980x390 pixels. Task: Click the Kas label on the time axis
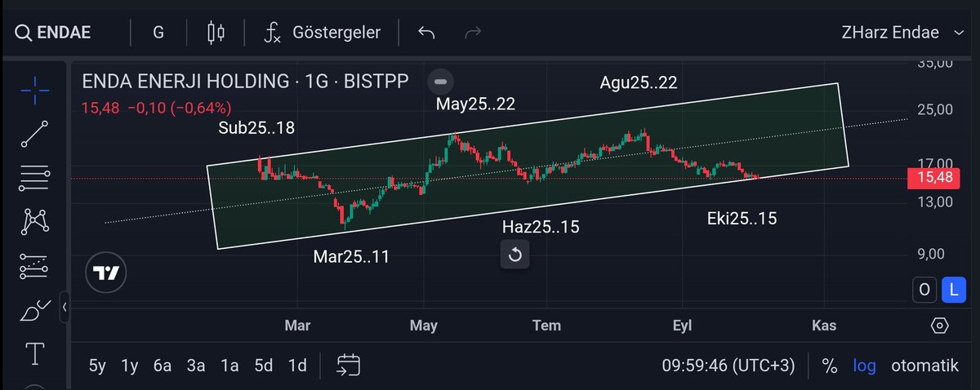824,326
